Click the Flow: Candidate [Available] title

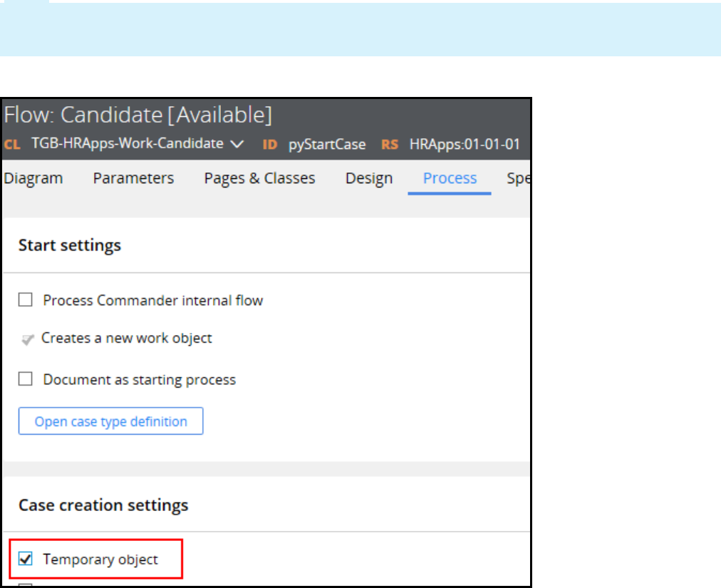[x=138, y=115]
